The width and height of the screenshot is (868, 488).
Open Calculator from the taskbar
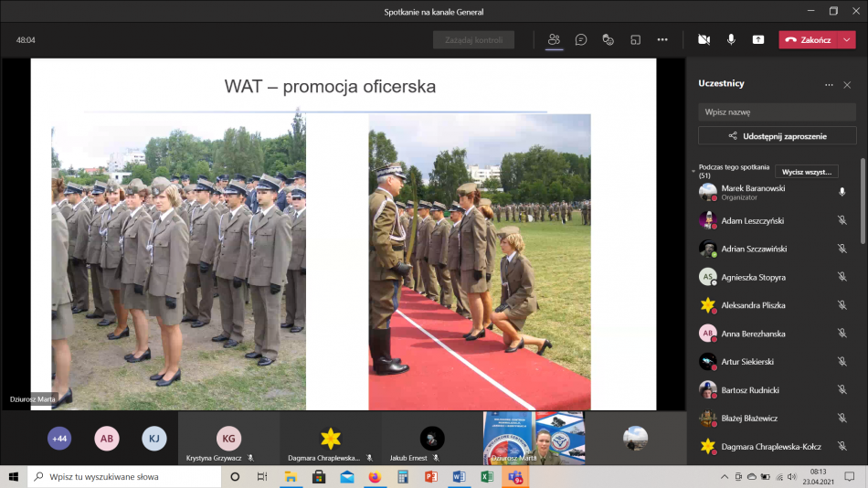(403, 477)
